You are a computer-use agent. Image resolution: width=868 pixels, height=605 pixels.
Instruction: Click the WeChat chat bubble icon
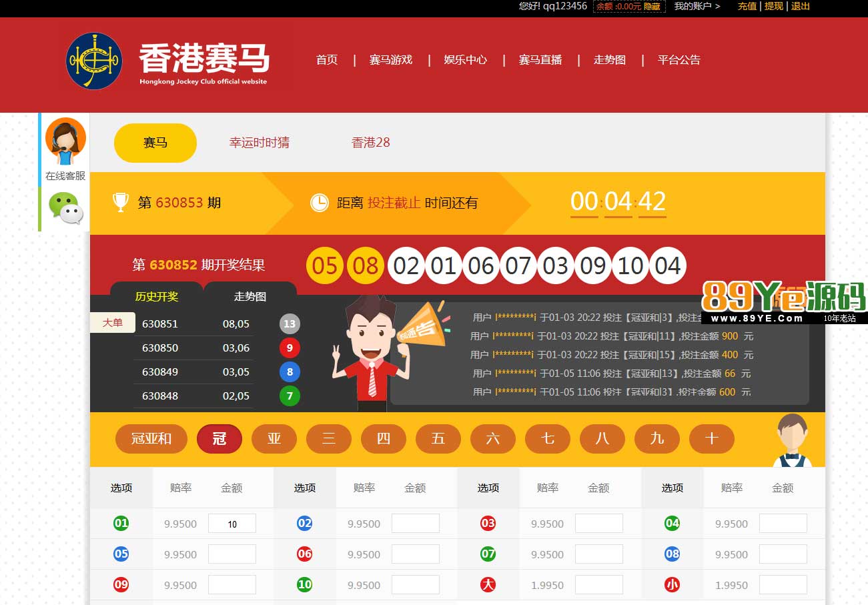pyautogui.click(x=66, y=208)
